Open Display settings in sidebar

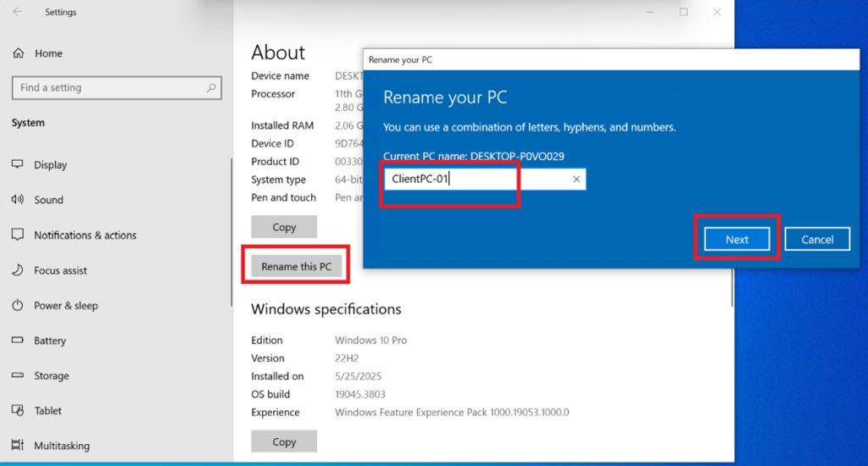(x=50, y=165)
